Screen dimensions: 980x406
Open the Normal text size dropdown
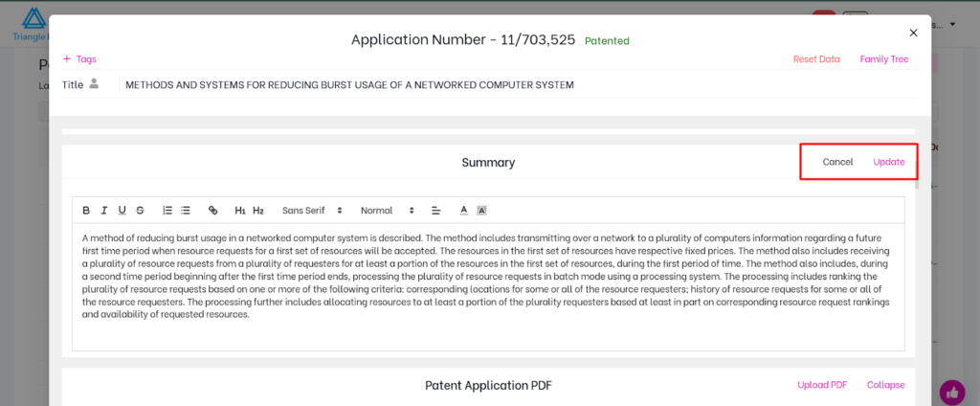point(387,210)
